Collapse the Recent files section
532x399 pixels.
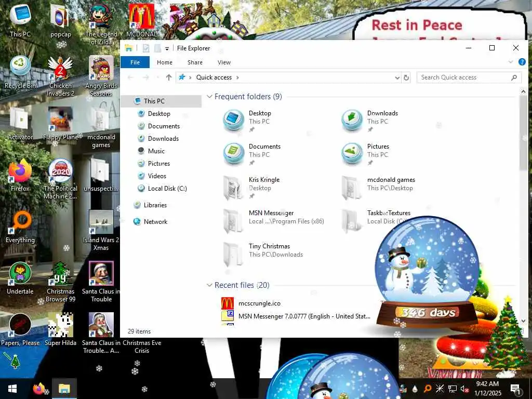(210, 285)
